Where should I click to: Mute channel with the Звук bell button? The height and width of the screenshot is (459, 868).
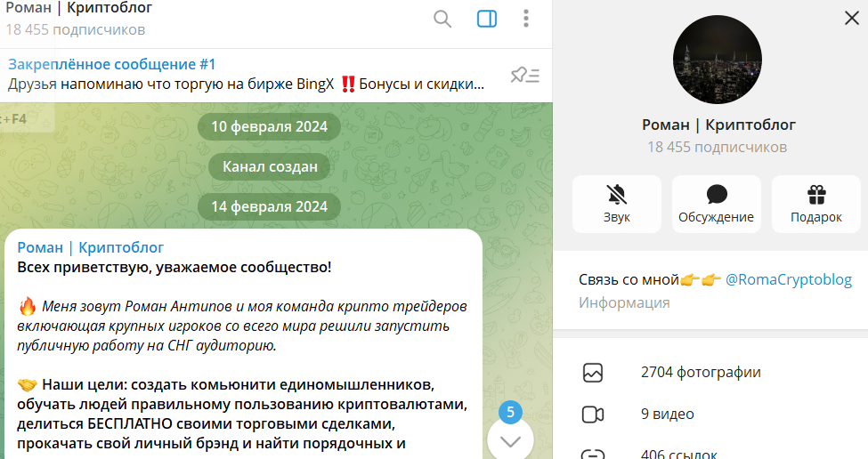click(x=616, y=204)
